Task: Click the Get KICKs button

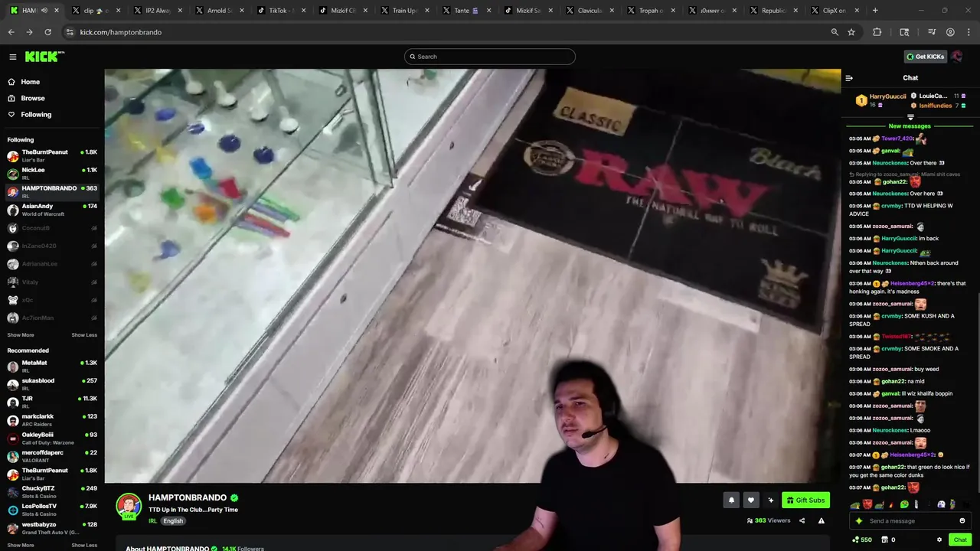Action: 924,57
